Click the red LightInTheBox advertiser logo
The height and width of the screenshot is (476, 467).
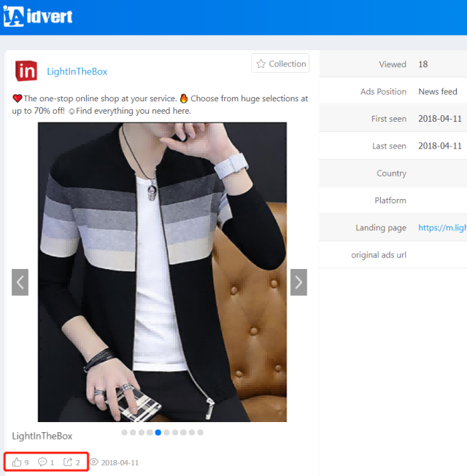click(x=26, y=71)
